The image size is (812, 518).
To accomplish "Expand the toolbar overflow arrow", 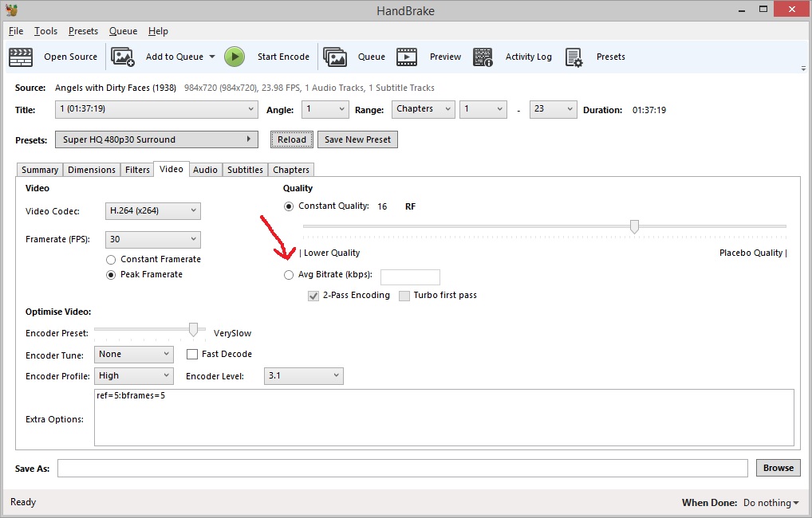I will click(x=803, y=69).
